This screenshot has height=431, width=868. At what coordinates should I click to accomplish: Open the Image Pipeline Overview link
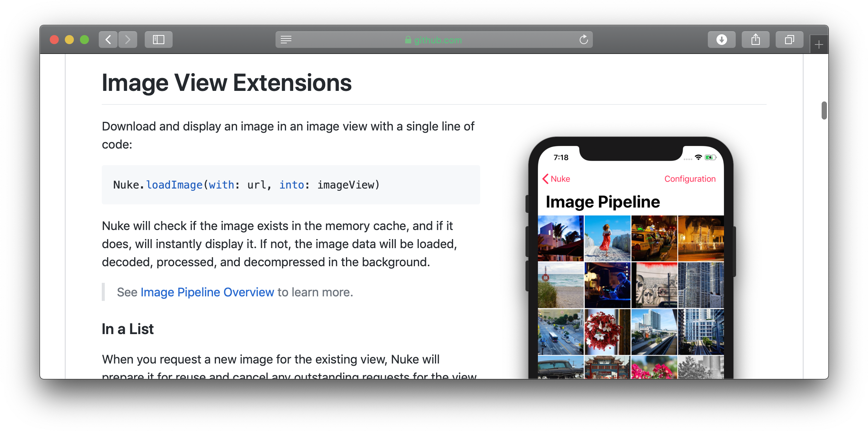207,292
